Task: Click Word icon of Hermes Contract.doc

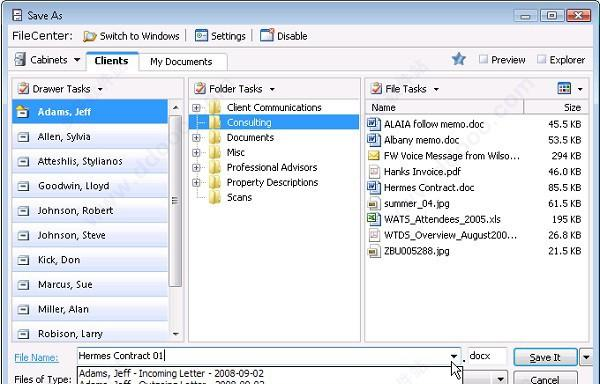Action: click(x=374, y=187)
